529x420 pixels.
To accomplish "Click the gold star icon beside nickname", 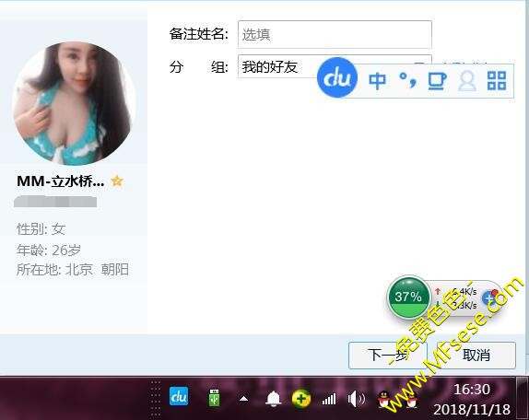I will click(117, 181).
